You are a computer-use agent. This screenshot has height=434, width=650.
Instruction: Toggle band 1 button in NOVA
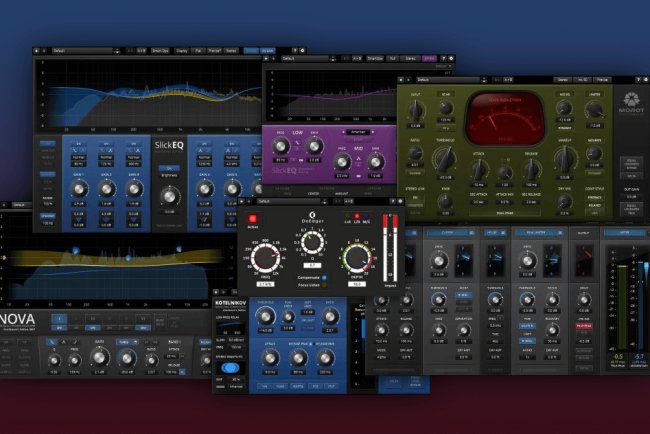59,318
